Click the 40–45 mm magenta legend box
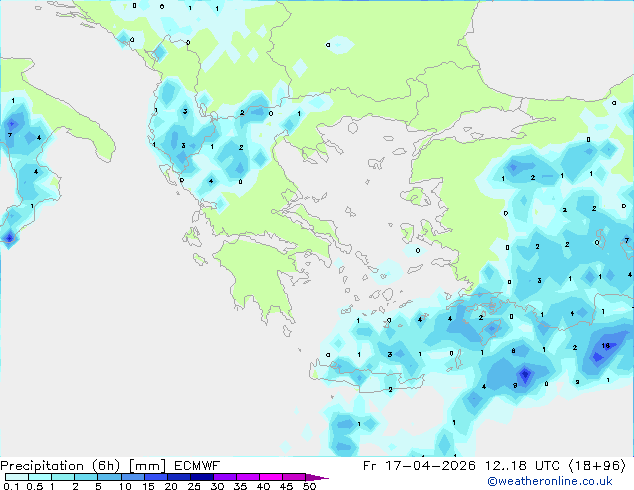Image resolution: width=634 pixels, height=490 pixels. (271, 477)
